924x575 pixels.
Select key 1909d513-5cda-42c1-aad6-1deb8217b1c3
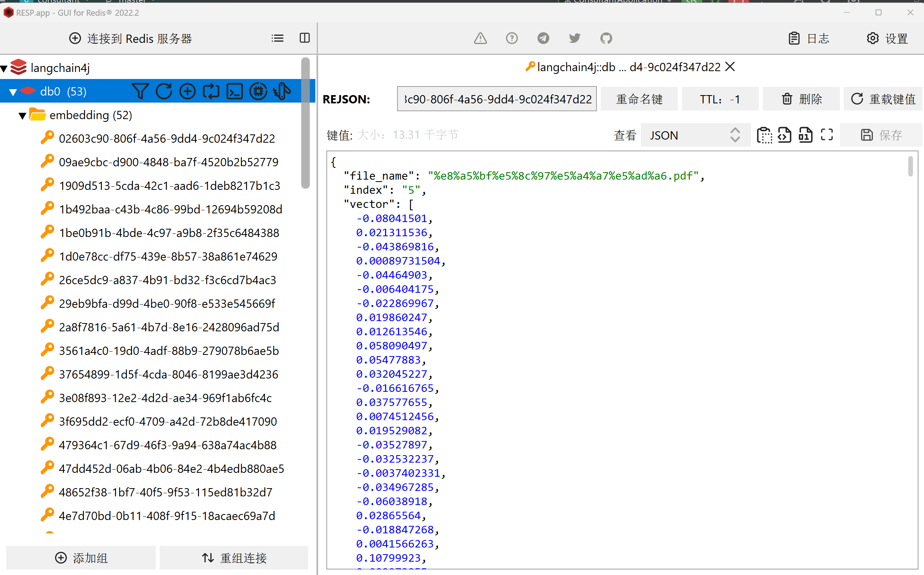169,186
